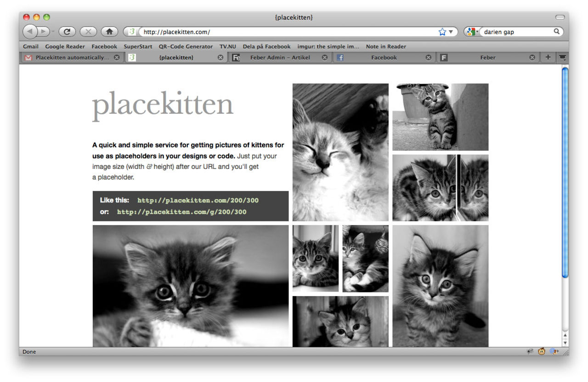Viewport: 588px width, 382px height.
Task: Open a new tab with plus button
Action: (x=548, y=57)
